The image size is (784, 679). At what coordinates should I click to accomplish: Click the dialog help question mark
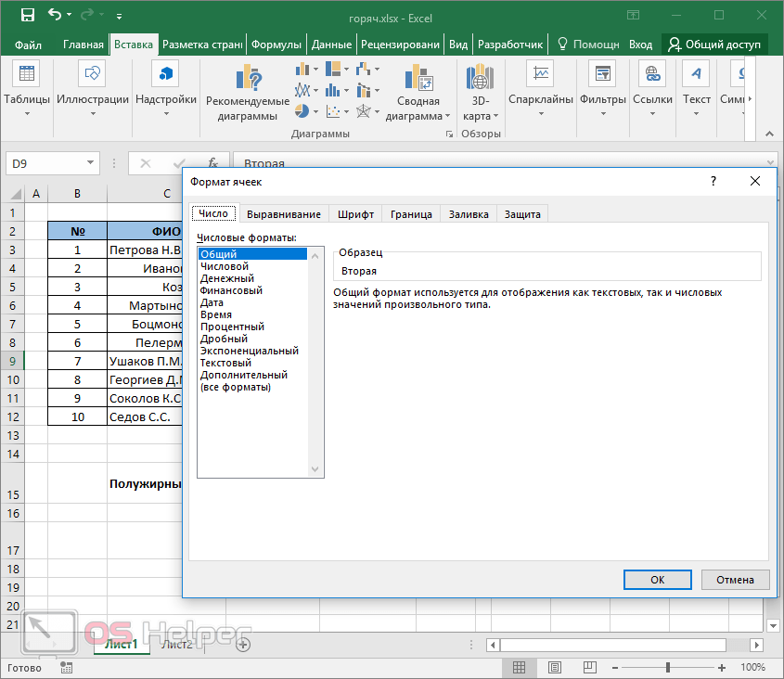(713, 182)
